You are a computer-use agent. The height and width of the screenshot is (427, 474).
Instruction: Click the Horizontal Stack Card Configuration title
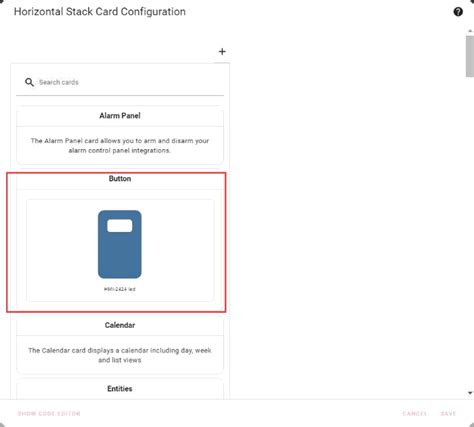coord(100,12)
